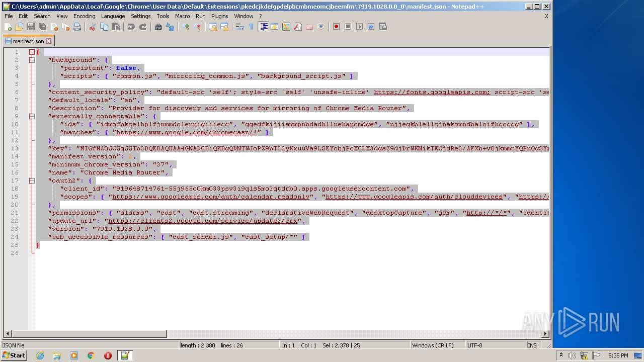Image resolution: width=644 pixels, height=362 pixels.
Task: Click the Close All toolbar icon
Action: [65, 27]
